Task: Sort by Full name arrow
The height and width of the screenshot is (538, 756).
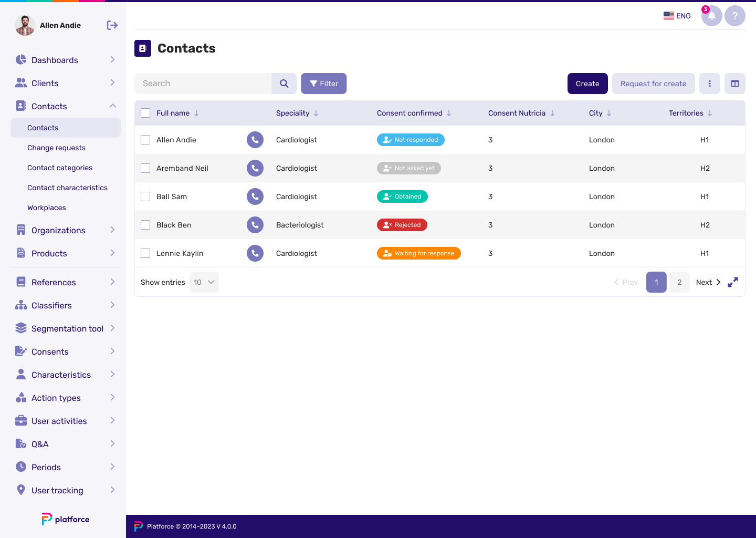Action: click(196, 113)
